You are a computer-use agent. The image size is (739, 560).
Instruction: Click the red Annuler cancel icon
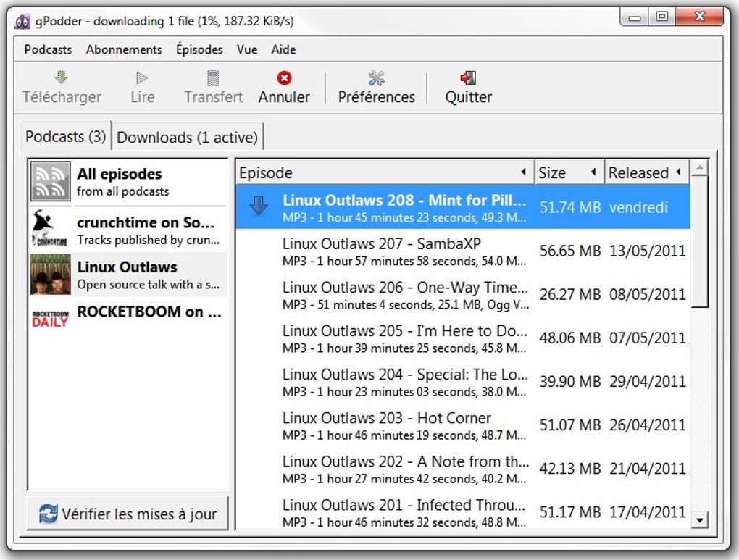click(x=284, y=78)
